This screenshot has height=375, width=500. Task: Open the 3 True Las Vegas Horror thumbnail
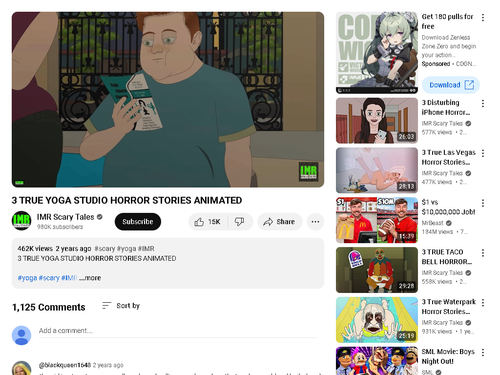(377, 170)
